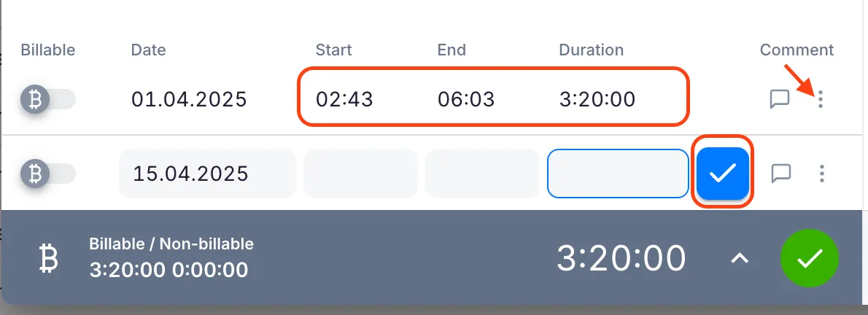The image size is (868, 315).
Task: Click the blue checkmark confirm button
Action: pos(722,173)
